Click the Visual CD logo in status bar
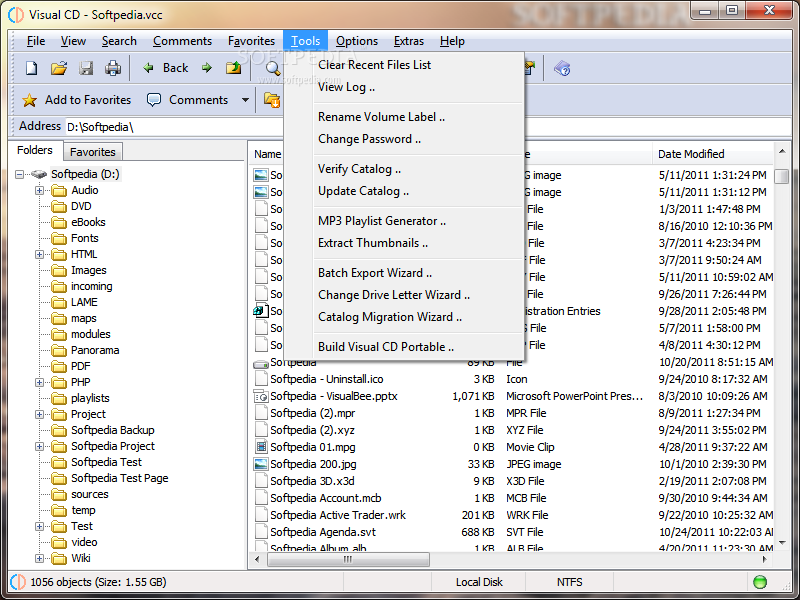This screenshot has height=600, width=800. pos(18,582)
